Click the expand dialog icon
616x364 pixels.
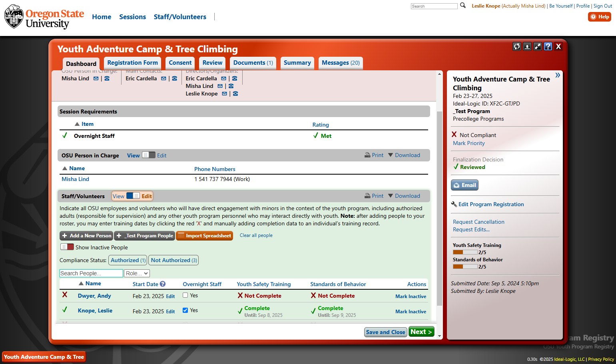(x=538, y=46)
